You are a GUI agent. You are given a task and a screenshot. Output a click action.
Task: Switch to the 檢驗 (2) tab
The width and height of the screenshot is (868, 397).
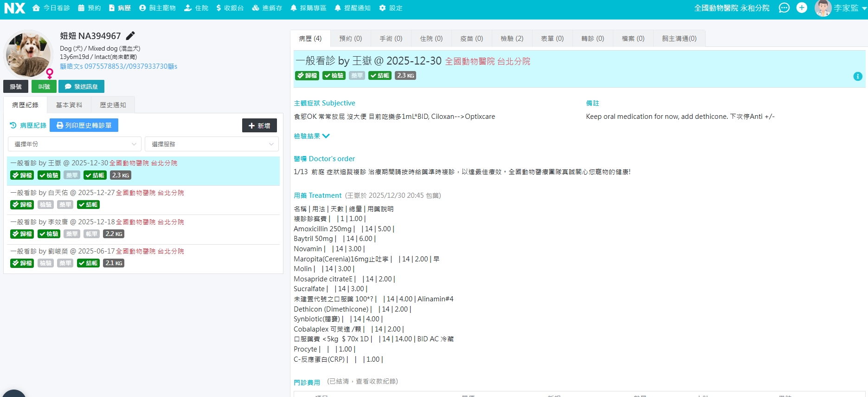point(512,39)
